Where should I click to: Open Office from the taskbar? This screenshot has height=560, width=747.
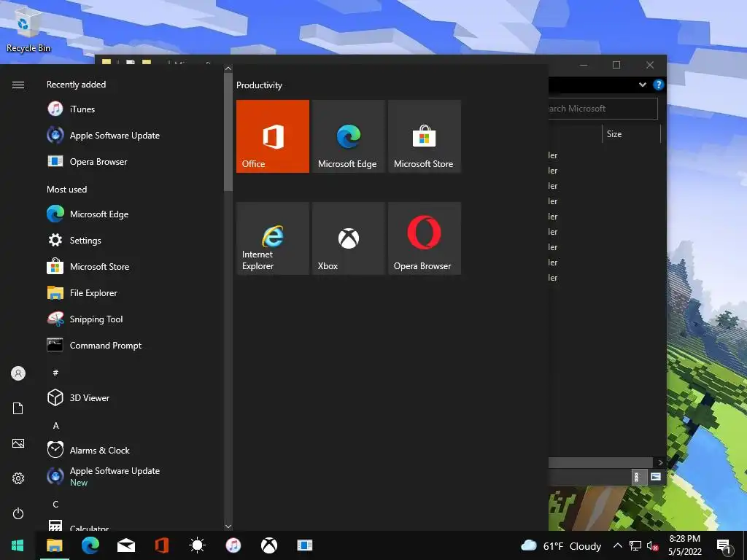tap(161, 545)
